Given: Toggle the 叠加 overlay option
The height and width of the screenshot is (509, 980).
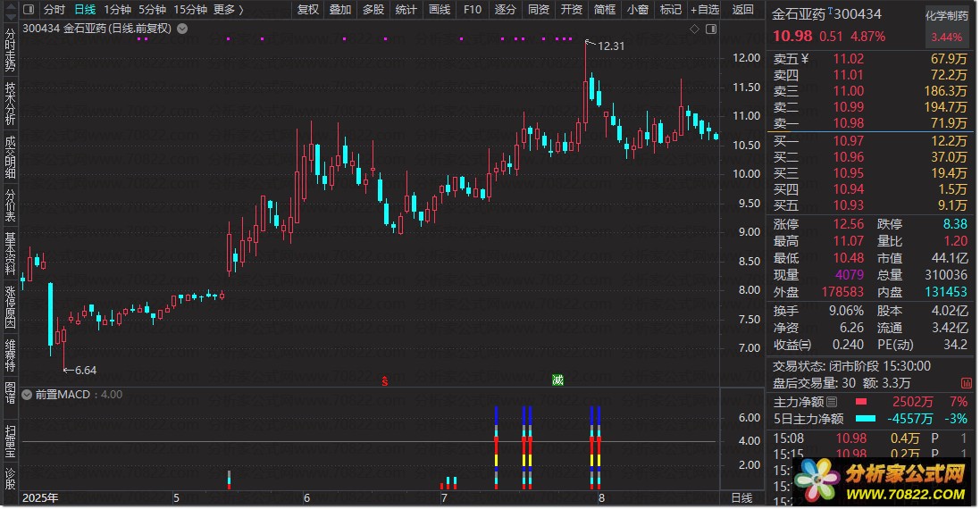Looking at the screenshot, I should click(x=339, y=10).
